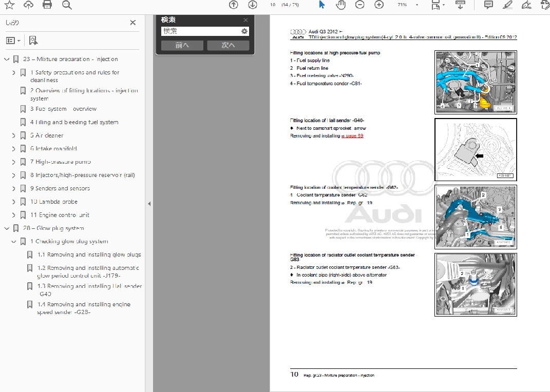The width and height of the screenshot is (550, 392).
Task: Click the share or export icon far right
Action: pos(545,5)
